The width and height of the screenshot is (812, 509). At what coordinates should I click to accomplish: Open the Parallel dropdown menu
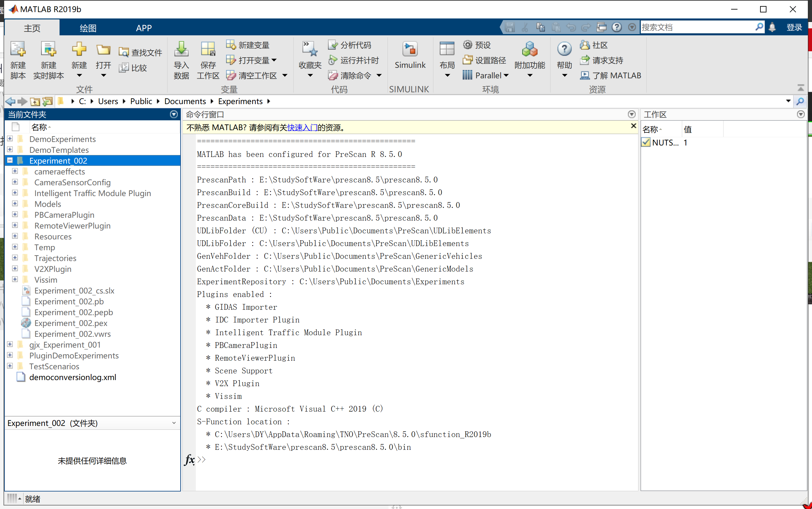pyautogui.click(x=506, y=76)
